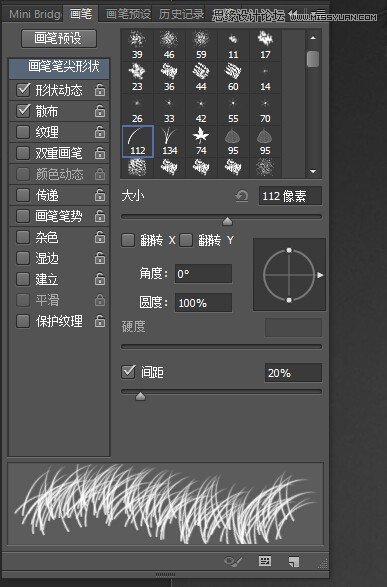Select the 112 grass blade brush tip
The image size is (387, 587).
[138, 142]
